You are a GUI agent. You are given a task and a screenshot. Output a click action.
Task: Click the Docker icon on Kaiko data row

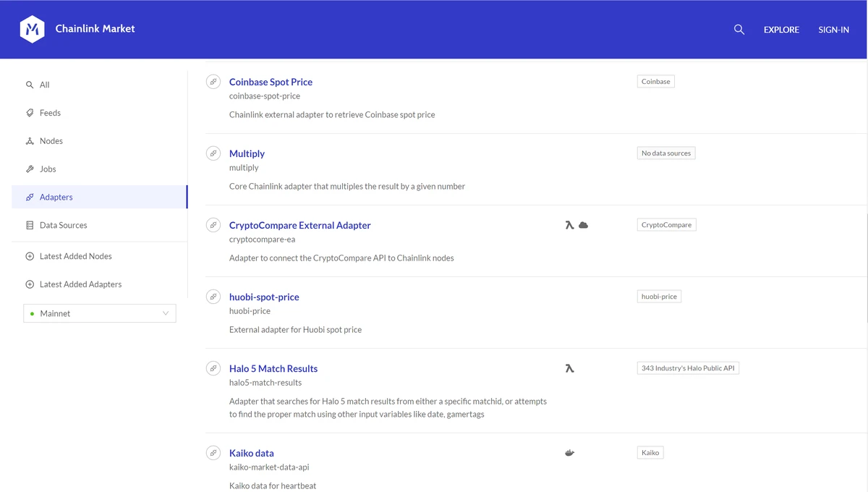(x=569, y=453)
